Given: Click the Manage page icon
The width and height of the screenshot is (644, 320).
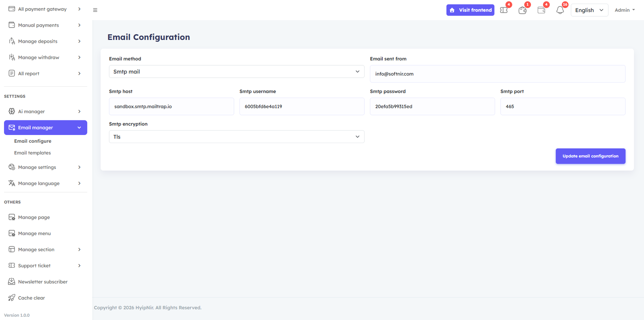Looking at the screenshot, I should pos(12,217).
